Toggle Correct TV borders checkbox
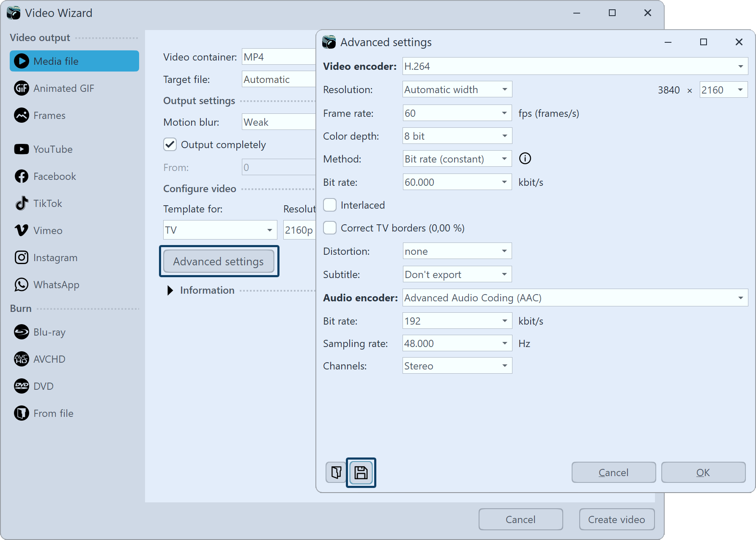This screenshot has height=540, width=756. coord(330,228)
